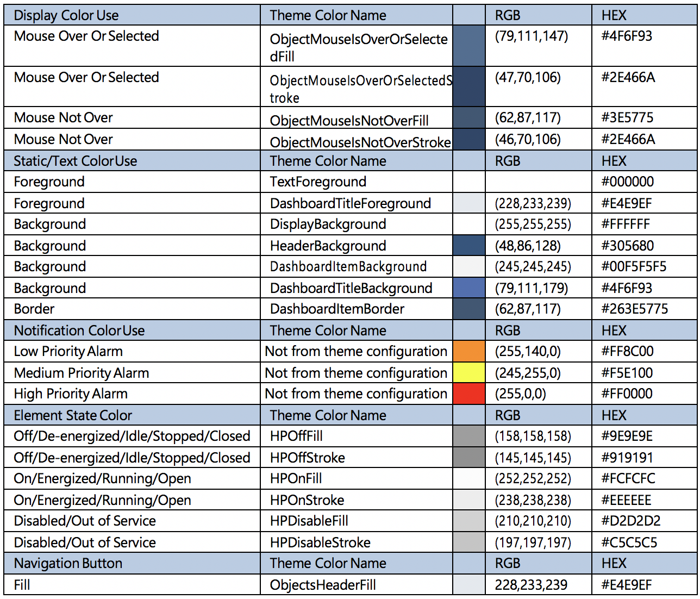Image resolution: width=700 pixels, height=599 pixels.
Task: Click the red High Priority Alarm swatch
Action: click(x=468, y=394)
